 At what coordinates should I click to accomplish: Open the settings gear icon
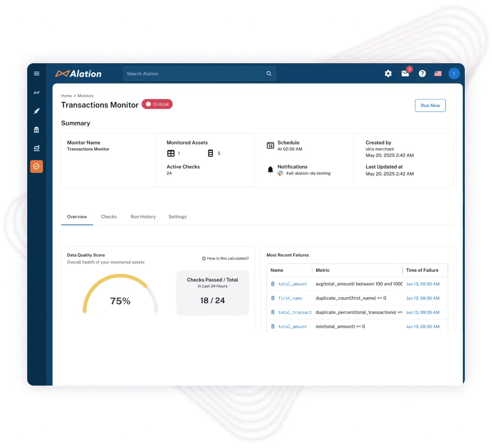click(388, 74)
